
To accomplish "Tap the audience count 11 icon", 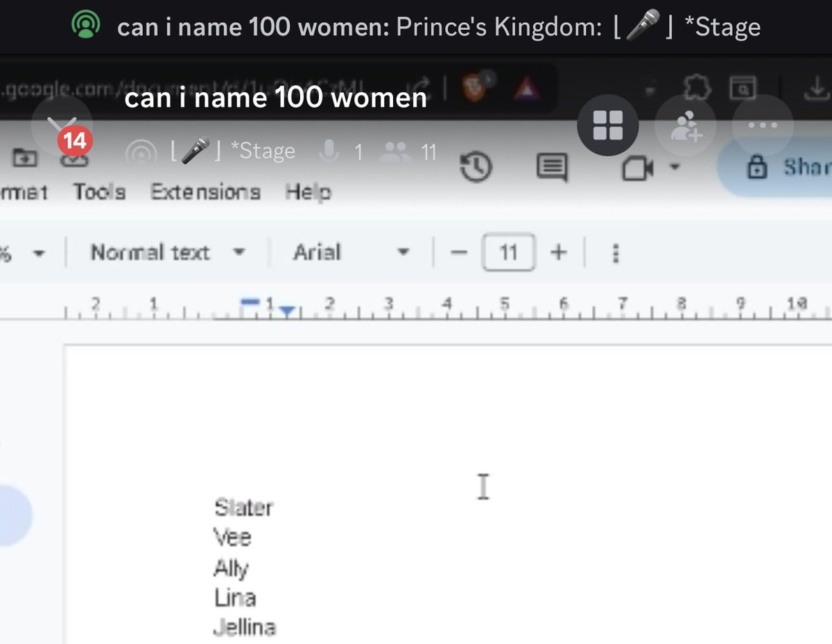I will (409, 152).
